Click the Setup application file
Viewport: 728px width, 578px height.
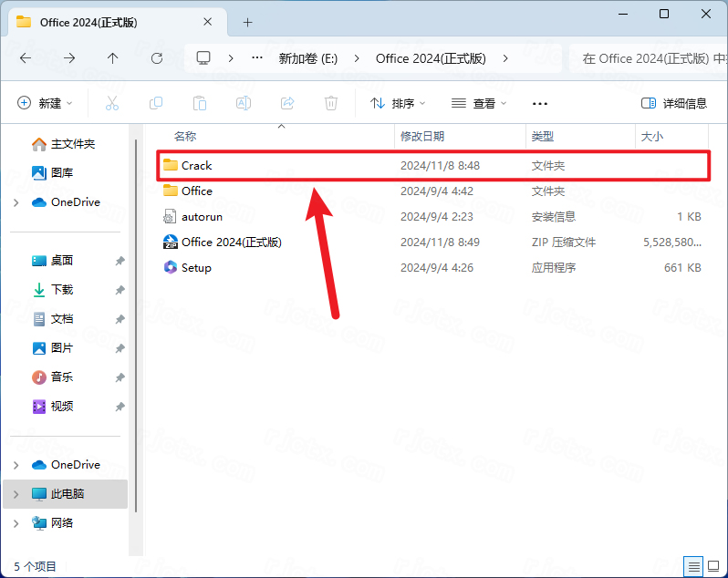[x=196, y=267]
